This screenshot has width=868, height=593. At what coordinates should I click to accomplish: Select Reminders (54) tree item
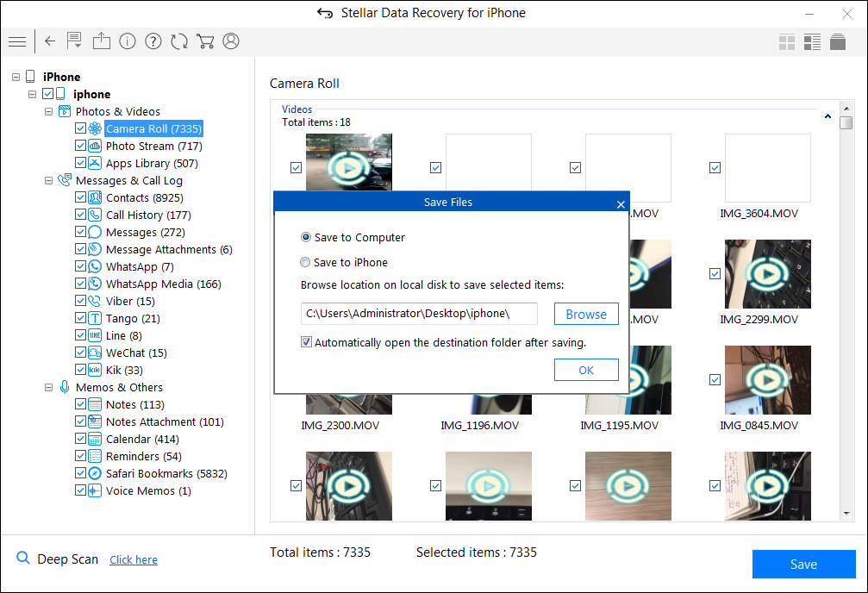[143, 456]
